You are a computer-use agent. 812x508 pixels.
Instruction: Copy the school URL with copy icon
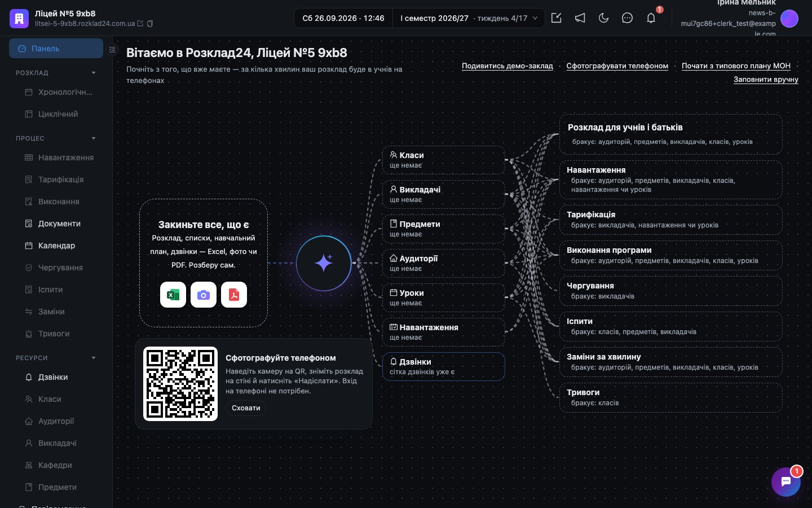(x=150, y=24)
